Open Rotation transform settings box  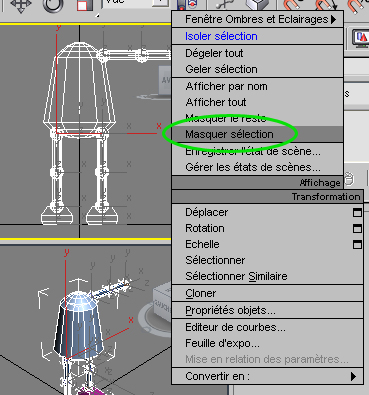click(x=357, y=228)
